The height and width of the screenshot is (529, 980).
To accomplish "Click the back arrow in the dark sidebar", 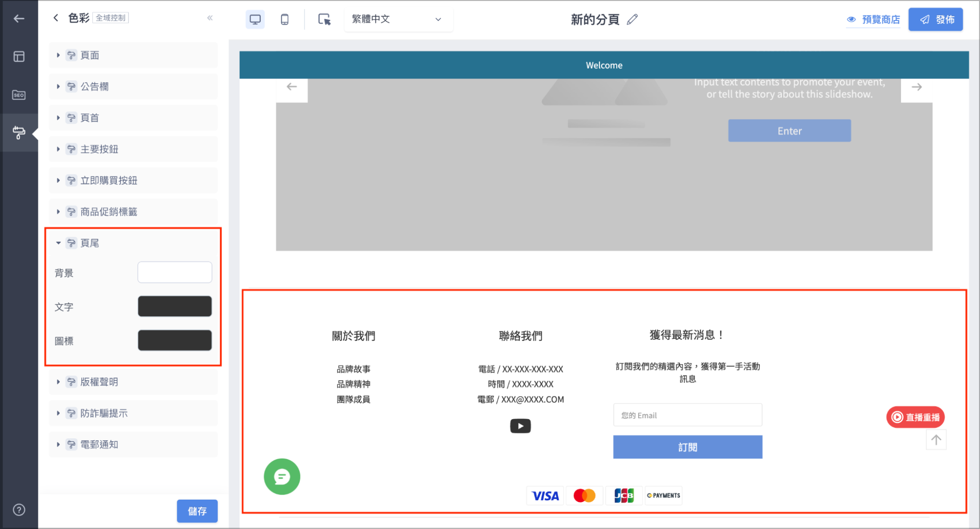I will (x=19, y=19).
